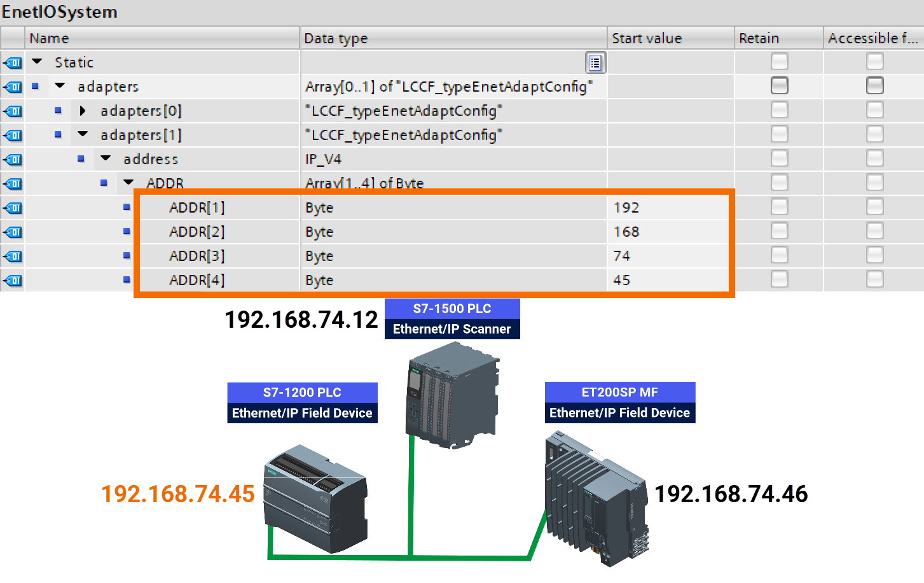Viewport: 924px width, 583px height.
Task: Toggle Accessible checkbox for Static row
Action: pos(874,61)
